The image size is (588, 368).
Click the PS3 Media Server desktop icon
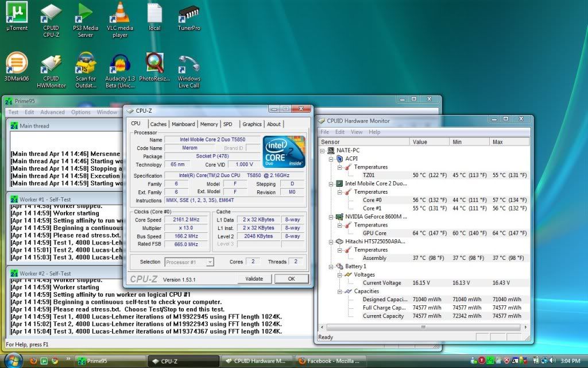[x=86, y=20]
